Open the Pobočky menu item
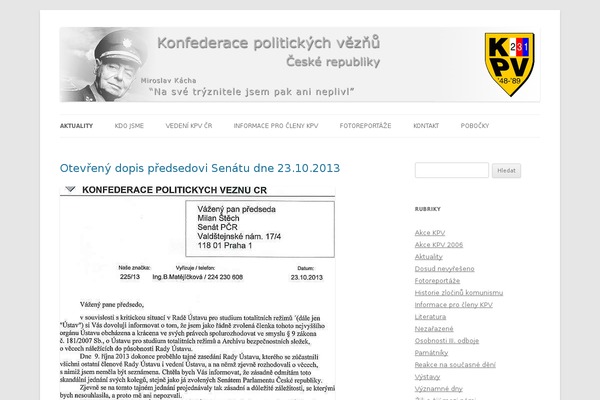The width and height of the screenshot is (600, 400). pos(475,126)
